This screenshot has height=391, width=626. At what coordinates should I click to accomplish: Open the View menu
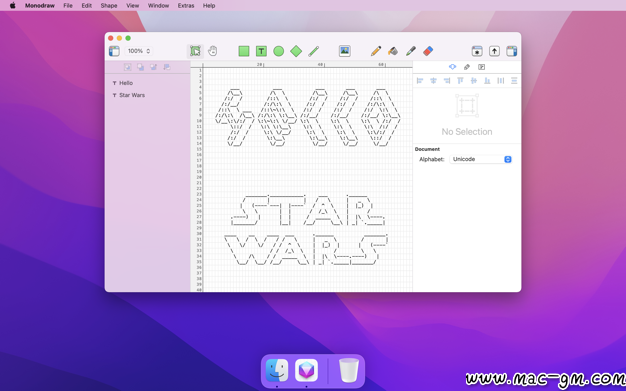133,6
